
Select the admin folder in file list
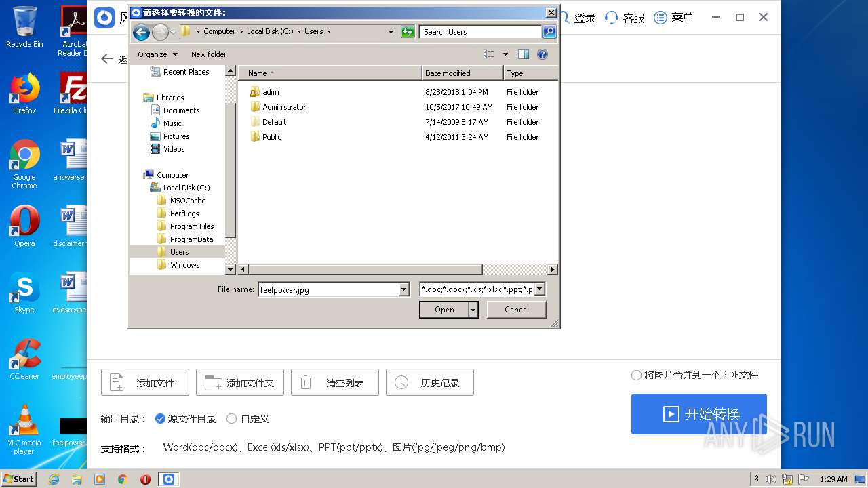pos(272,92)
